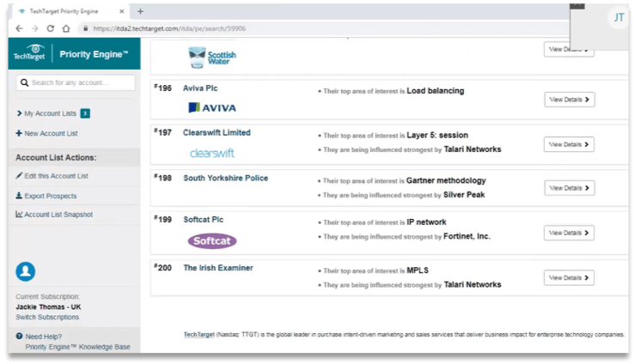
Task: Click the 'IP network' interest text
Action: 426,222
